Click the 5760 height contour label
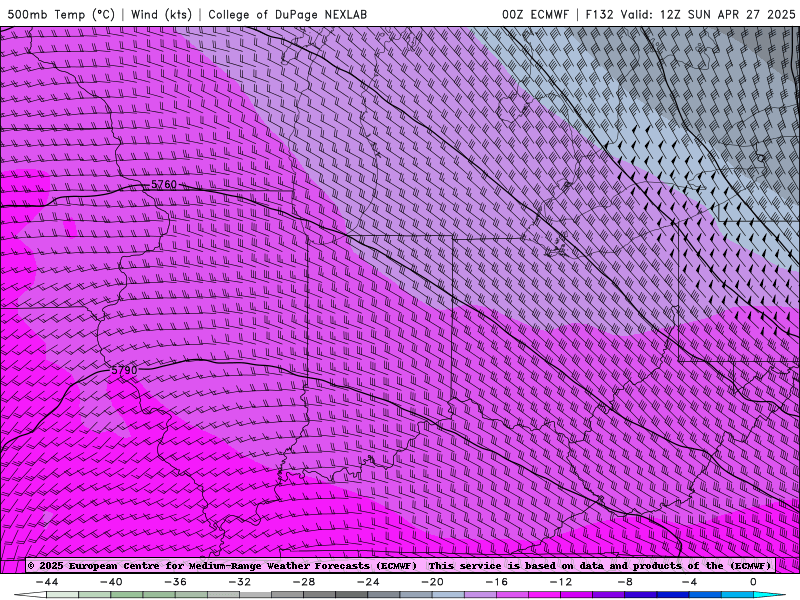This screenshot has height=600, width=800. tap(164, 184)
